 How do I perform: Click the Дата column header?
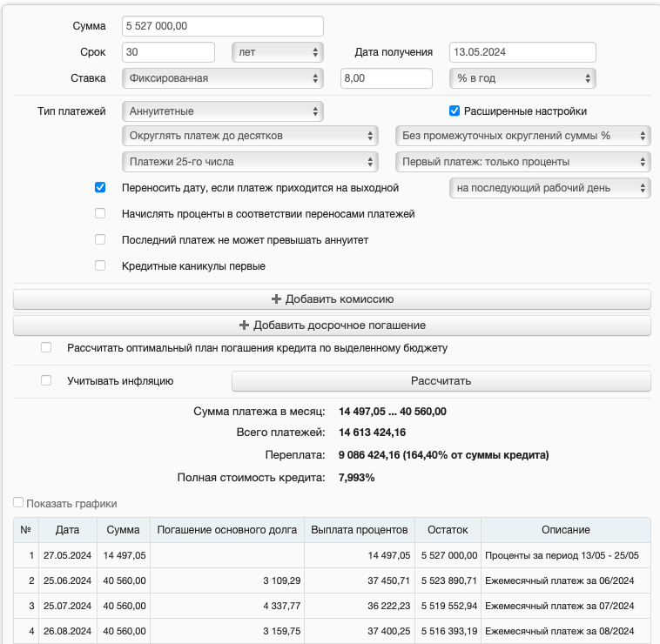point(68,530)
